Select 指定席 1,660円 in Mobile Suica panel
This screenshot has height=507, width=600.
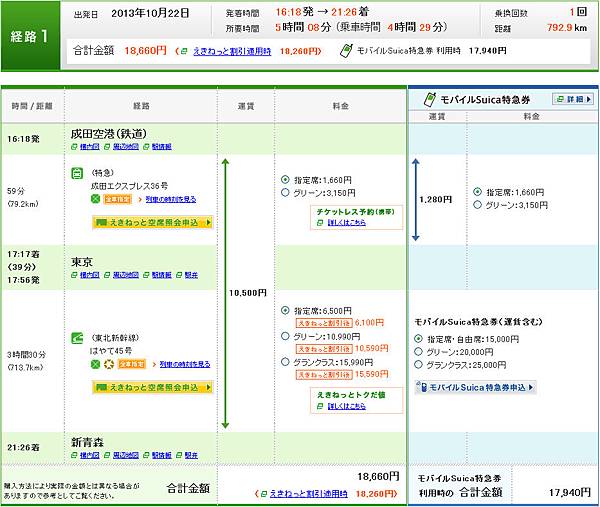point(477,192)
